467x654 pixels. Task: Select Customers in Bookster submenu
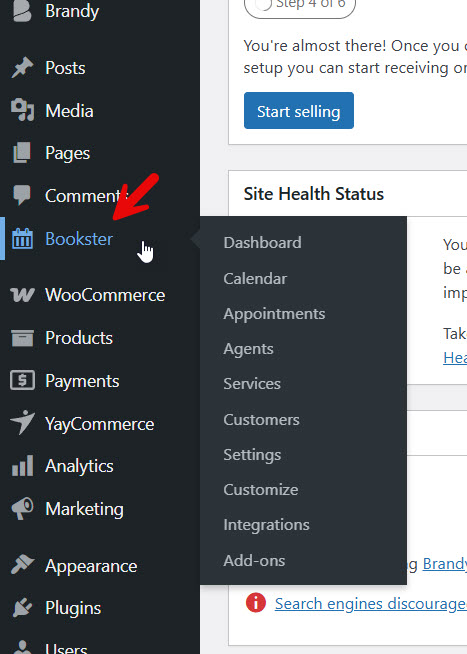261,419
